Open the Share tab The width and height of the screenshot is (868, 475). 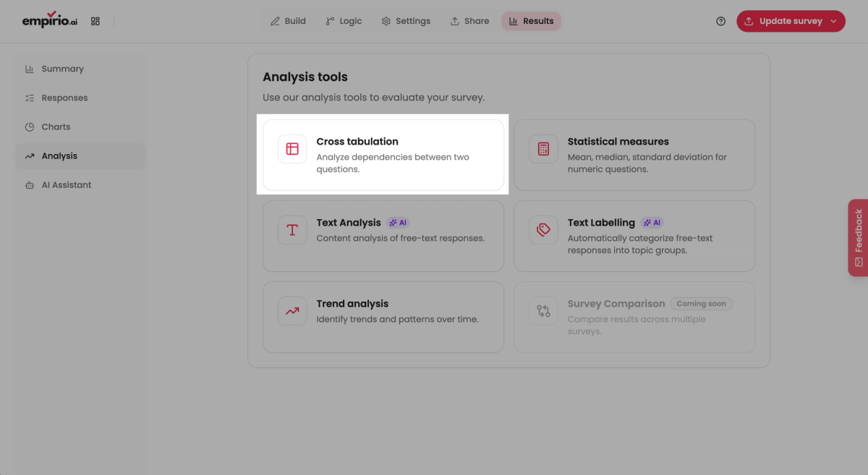pyautogui.click(x=469, y=21)
